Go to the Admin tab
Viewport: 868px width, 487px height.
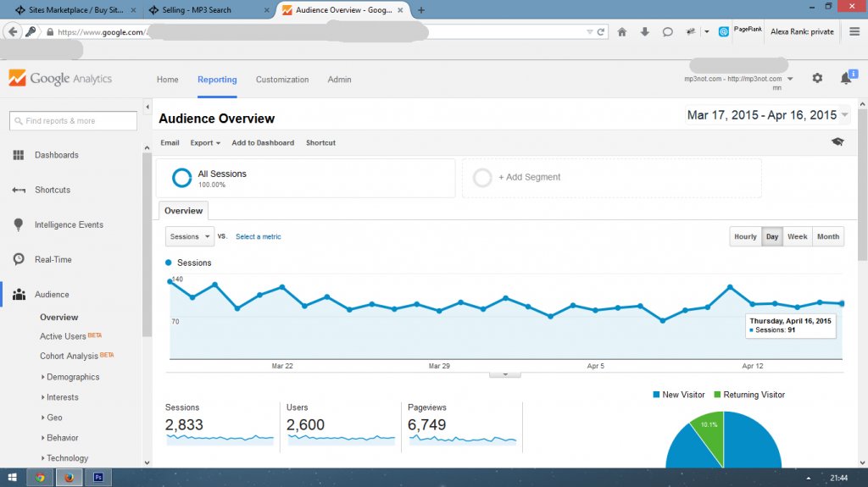point(339,80)
